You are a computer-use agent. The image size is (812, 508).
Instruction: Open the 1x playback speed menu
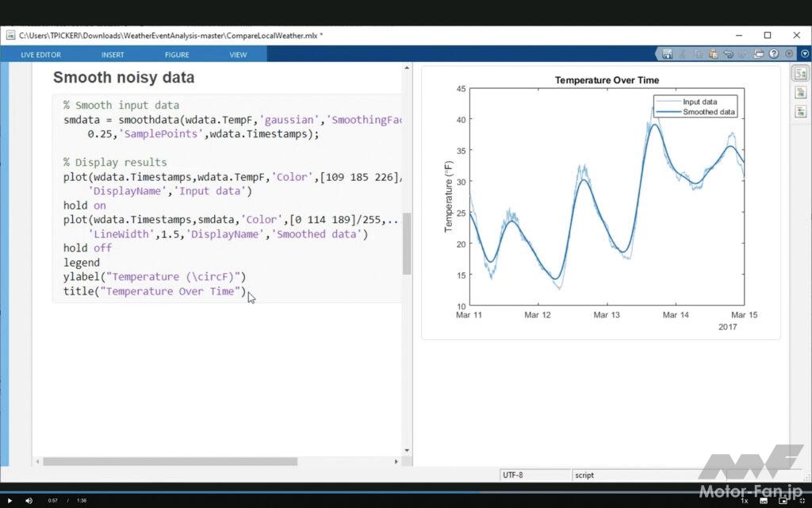point(744,501)
